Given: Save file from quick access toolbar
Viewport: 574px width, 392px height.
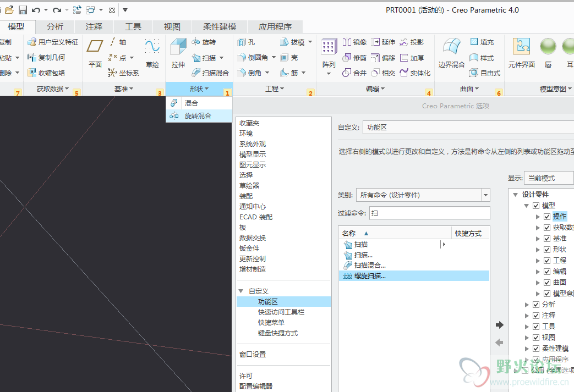Looking at the screenshot, I should coord(23,10).
